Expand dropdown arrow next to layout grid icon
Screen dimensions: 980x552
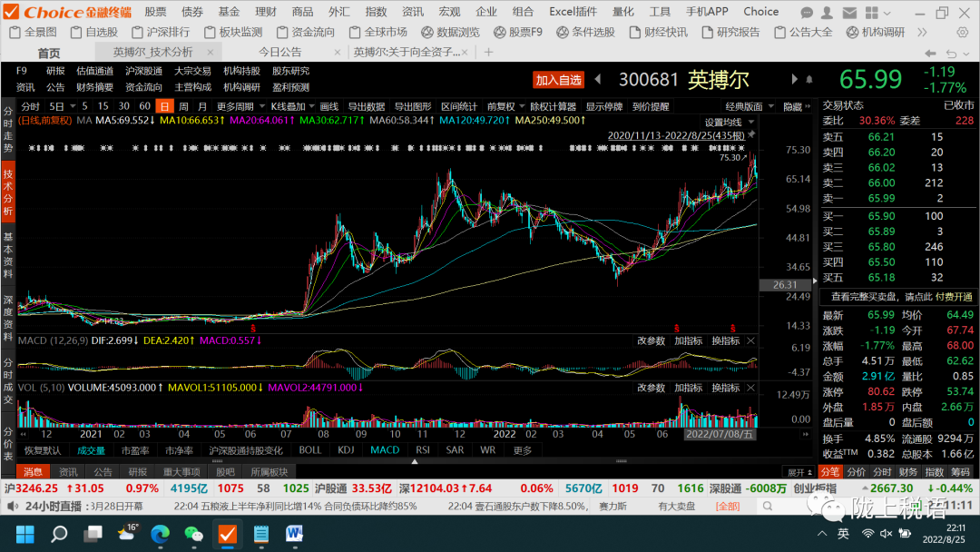(887, 13)
